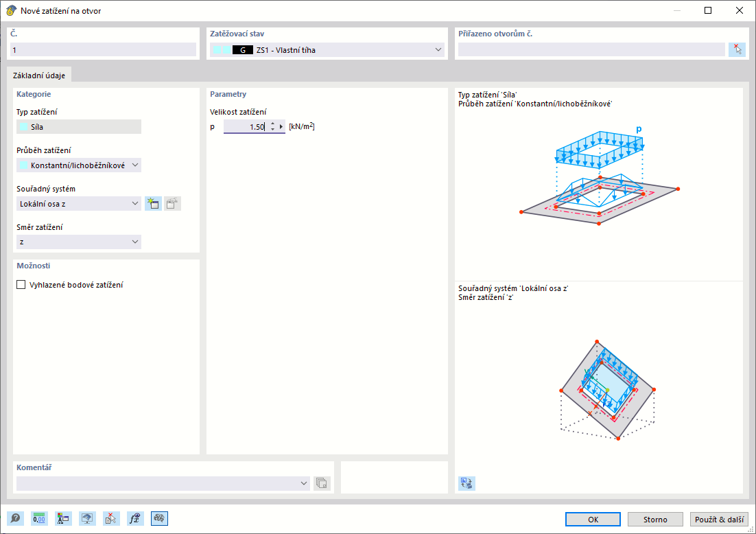756x534 pixels.
Task: Click the text "Směr zatížení 'z'"
Action: click(486, 297)
